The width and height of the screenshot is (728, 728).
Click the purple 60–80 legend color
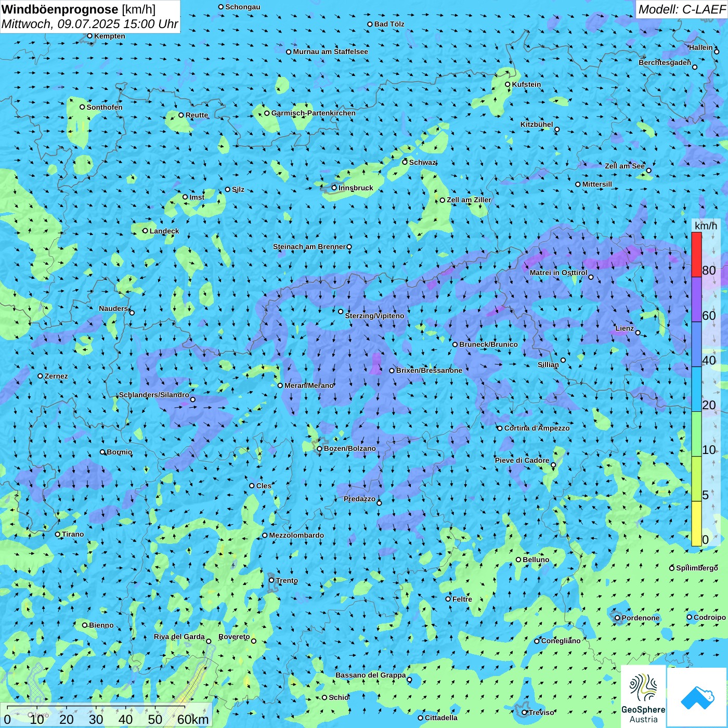[x=696, y=300]
